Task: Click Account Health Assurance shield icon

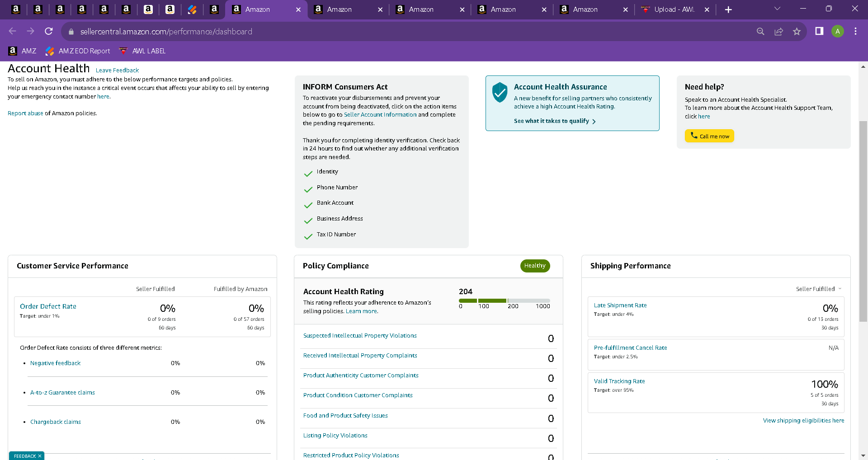Action: [500, 92]
